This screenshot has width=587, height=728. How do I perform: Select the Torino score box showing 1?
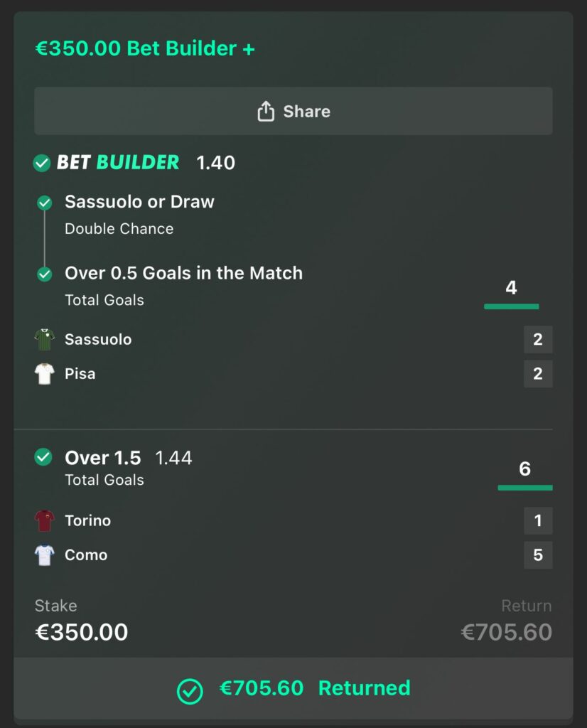[538, 520]
